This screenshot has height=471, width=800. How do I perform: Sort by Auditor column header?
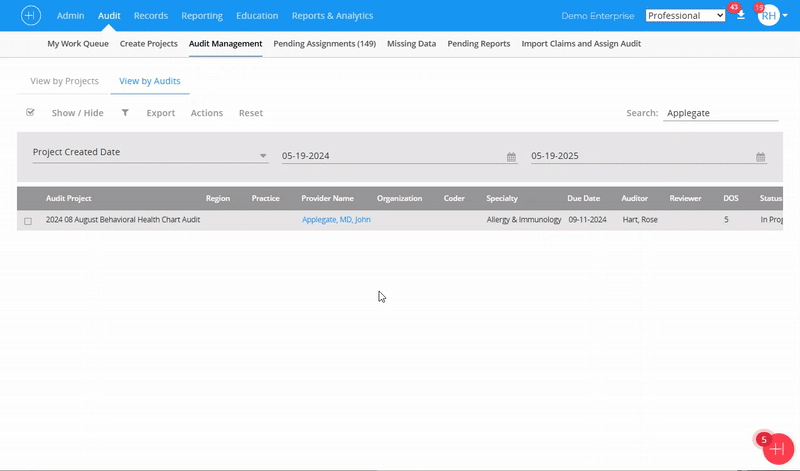pos(635,199)
